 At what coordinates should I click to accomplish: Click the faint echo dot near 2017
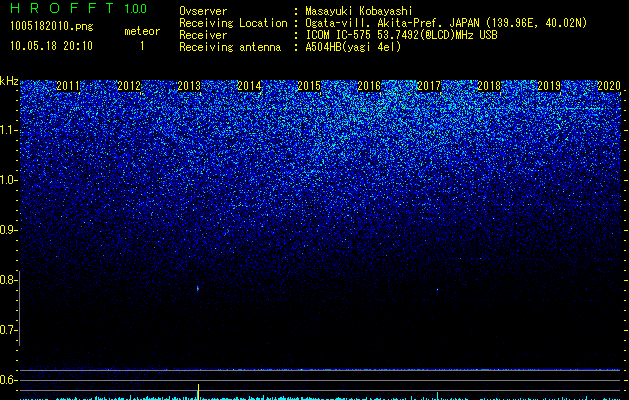tap(437, 289)
